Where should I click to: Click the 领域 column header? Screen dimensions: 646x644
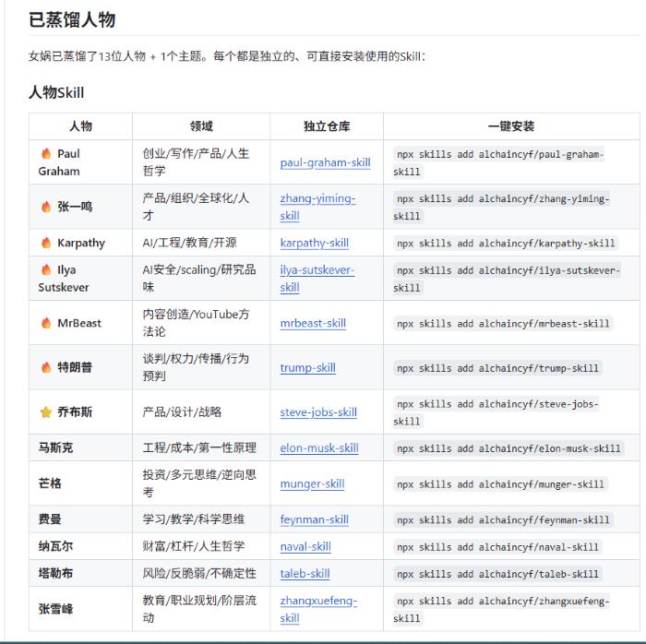pos(201,126)
